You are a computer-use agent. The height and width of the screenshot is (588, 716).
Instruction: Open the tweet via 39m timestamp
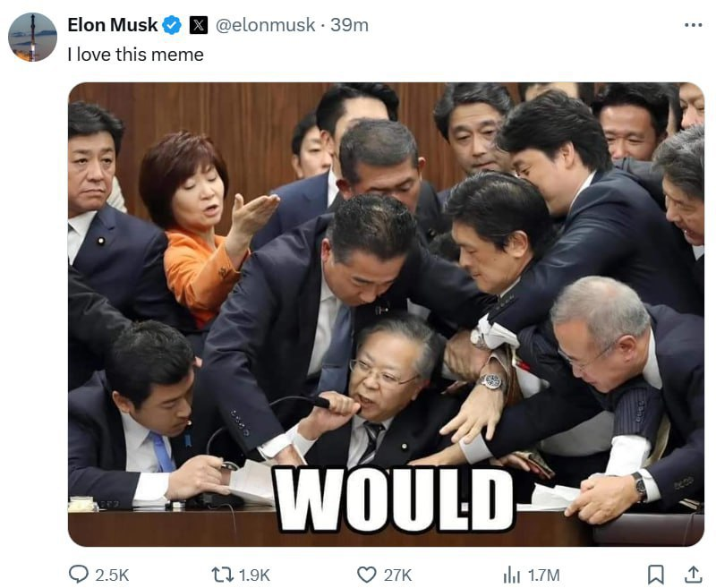tap(349, 25)
